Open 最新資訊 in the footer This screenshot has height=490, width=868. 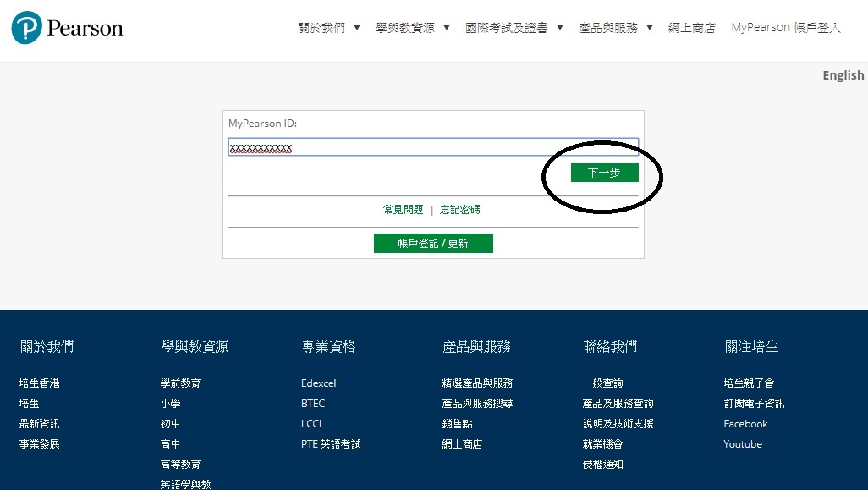point(39,423)
